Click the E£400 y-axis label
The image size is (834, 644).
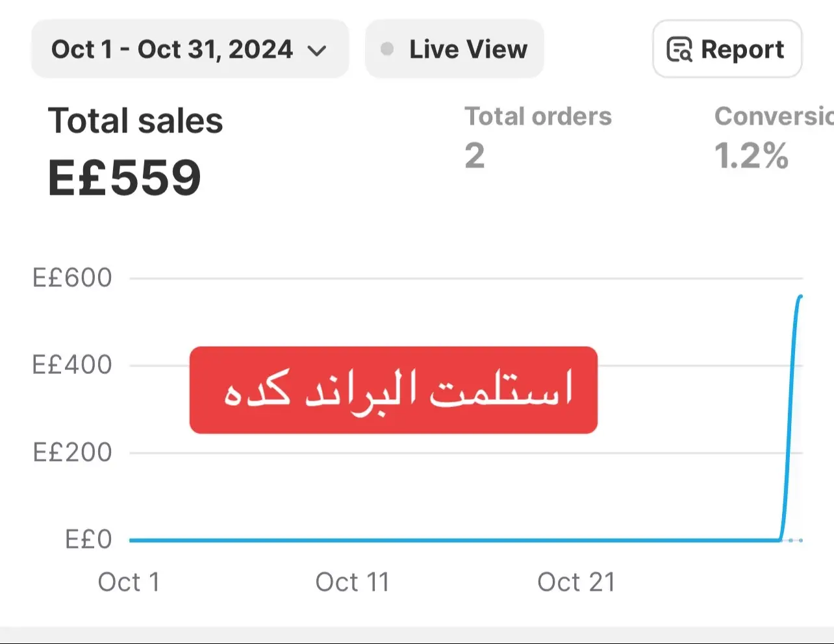click(72, 365)
